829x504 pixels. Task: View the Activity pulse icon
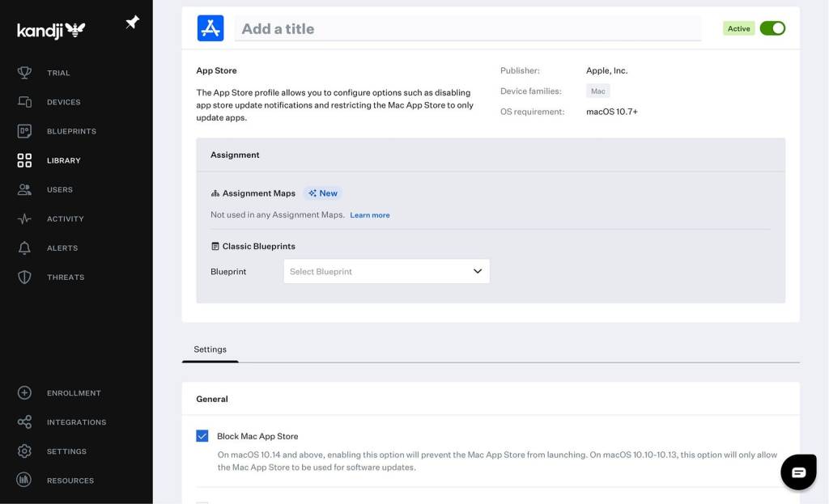[x=24, y=218]
